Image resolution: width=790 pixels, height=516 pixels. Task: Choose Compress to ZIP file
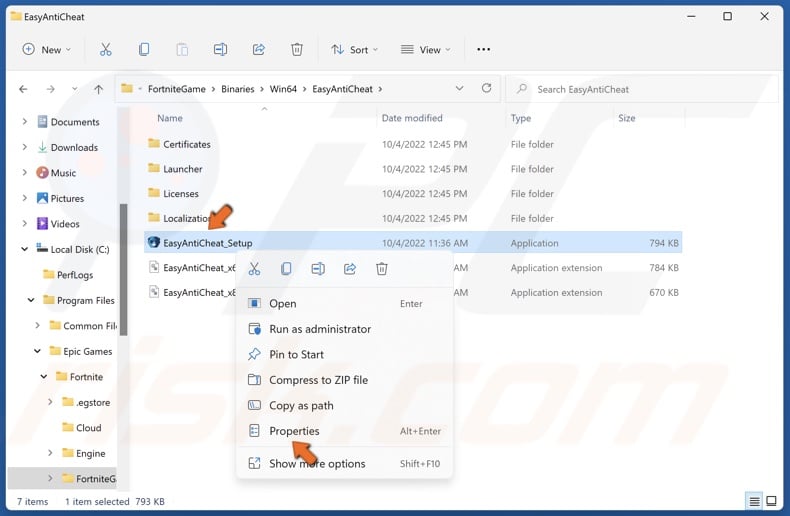pos(344,380)
